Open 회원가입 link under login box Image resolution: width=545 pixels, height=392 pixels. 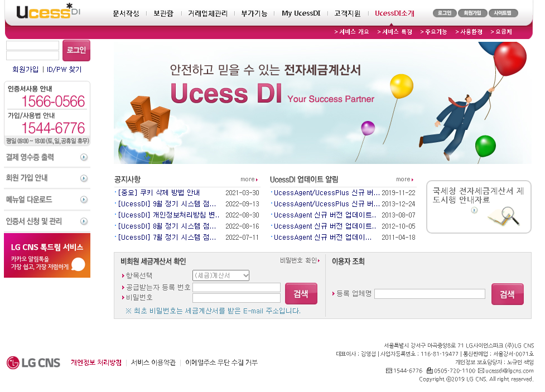pos(25,69)
